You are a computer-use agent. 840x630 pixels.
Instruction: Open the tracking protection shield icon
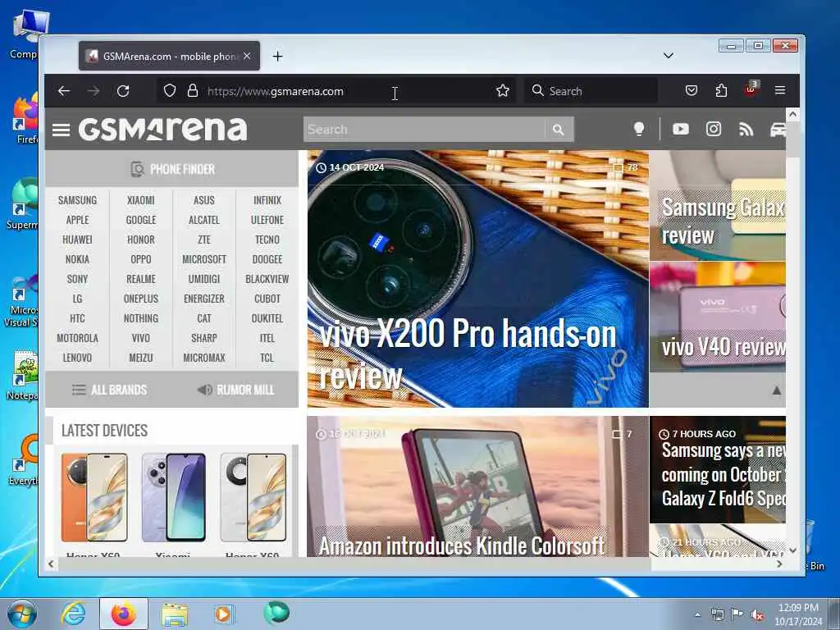pos(170,91)
